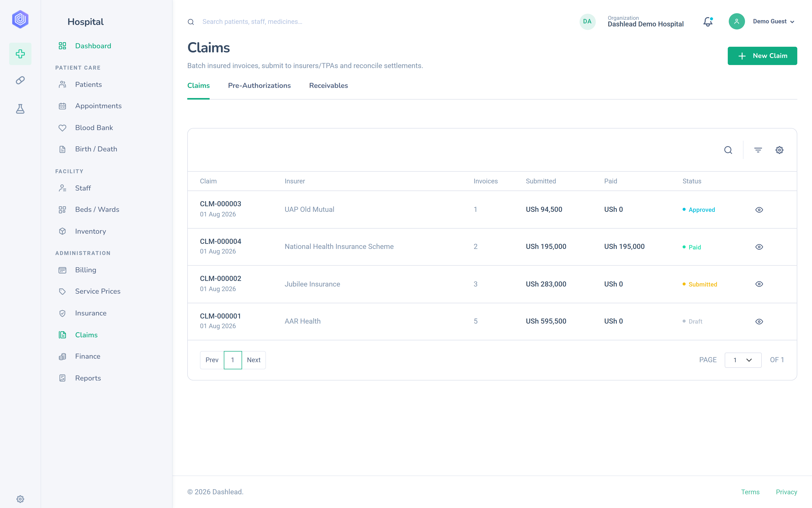The width and height of the screenshot is (812, 508).
Task: Click the Claim column header
Action: [x=208, y=181]
